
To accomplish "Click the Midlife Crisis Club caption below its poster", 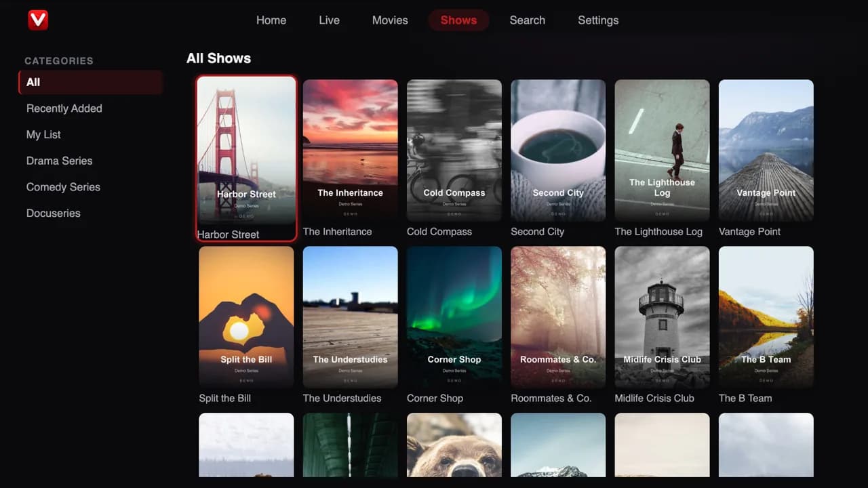I will [654, 399].
